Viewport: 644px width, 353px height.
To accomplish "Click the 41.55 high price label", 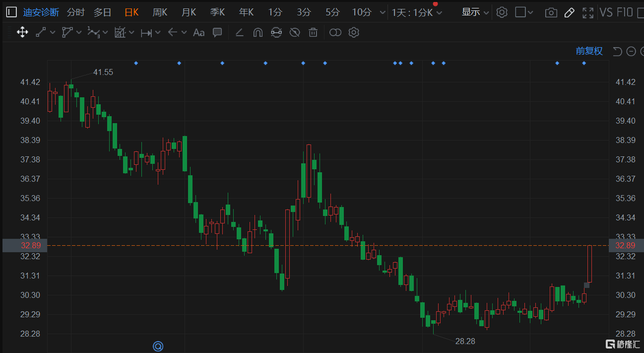I will pos(103,72).
